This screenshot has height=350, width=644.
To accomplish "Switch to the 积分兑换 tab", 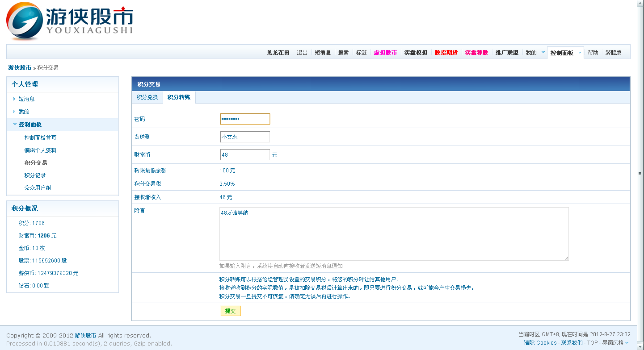I will click(147, 97).
